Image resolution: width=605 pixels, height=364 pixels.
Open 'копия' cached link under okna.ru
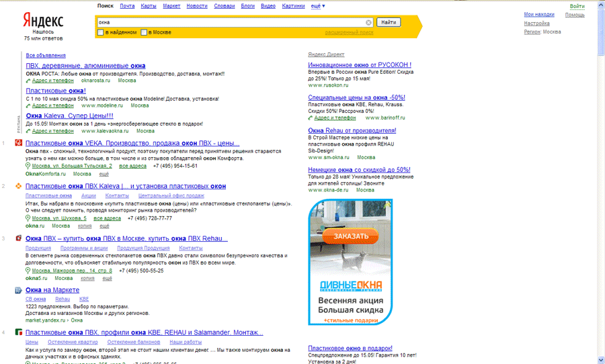tap(85, 226)
